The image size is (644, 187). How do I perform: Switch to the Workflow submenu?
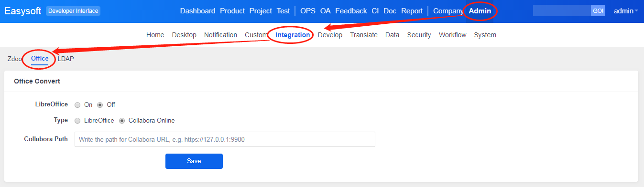452,35
